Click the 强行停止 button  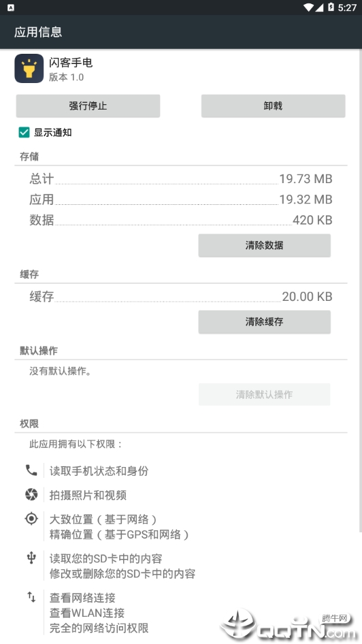pos(88,106)
